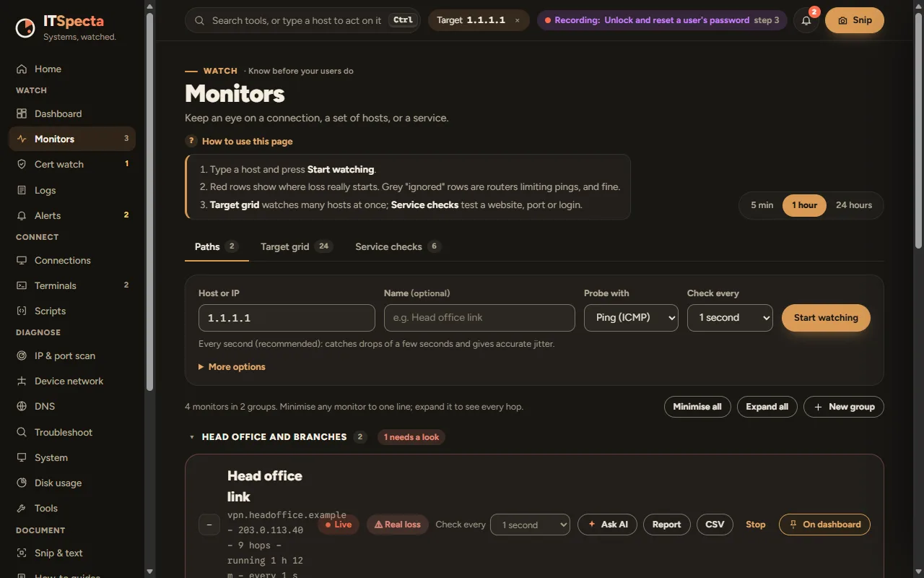Open Head office link Check every dropdown
924x578 pixels.
(x=530, y=525)
